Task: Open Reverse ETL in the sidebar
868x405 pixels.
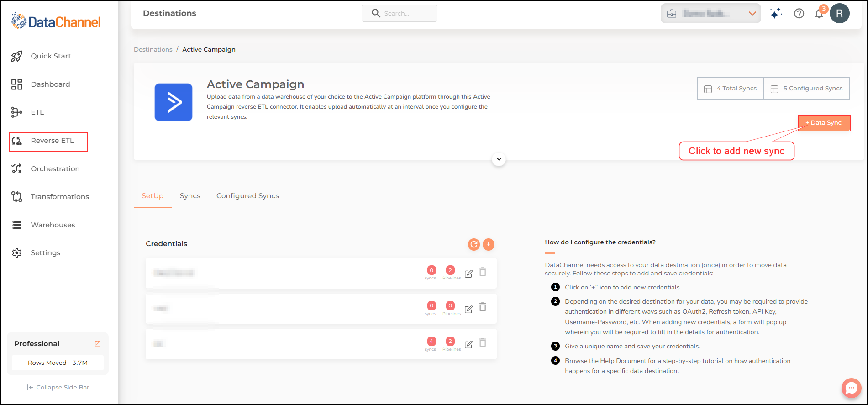Action: [48, 141]
